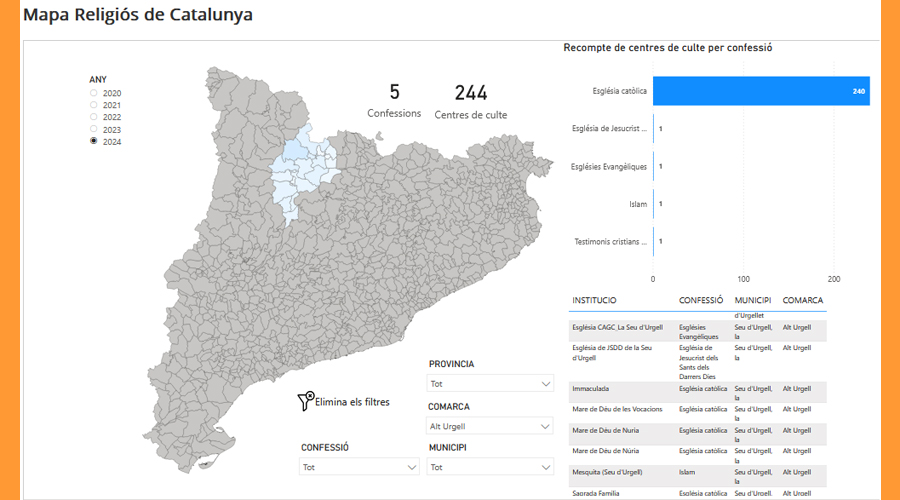Click the 5 Confessions card
This screenshot has height=500, width=900.
click(x=394, y=100)
